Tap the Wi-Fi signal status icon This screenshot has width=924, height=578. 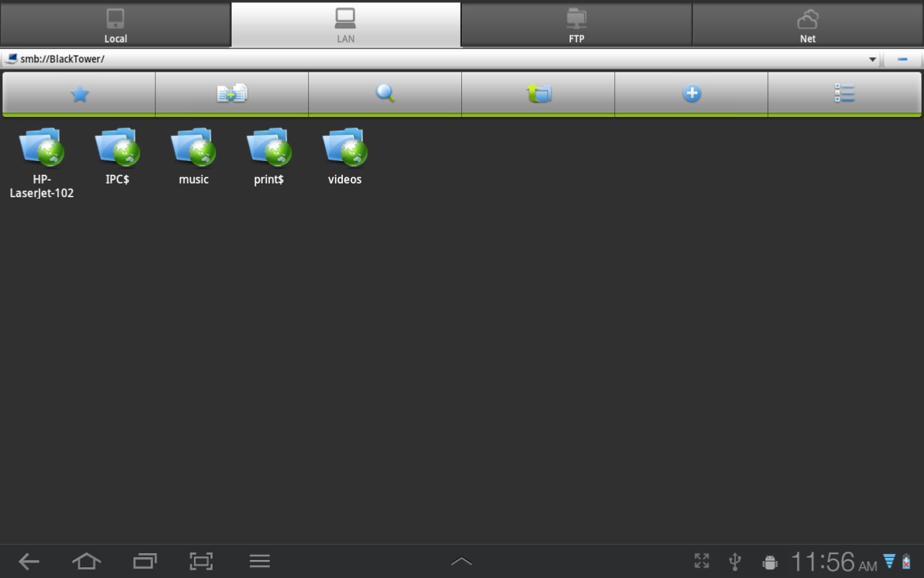coord(889,561)
